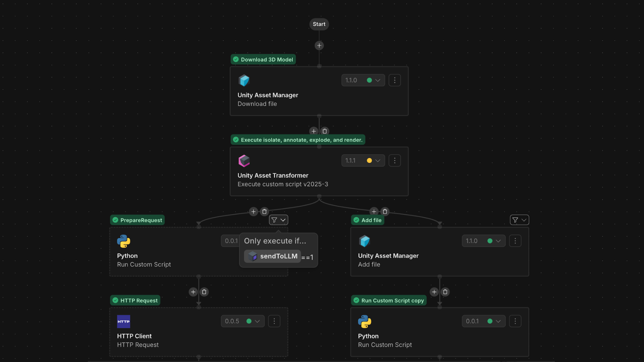Click the HTTP Client icon

[x=123, y=321]
